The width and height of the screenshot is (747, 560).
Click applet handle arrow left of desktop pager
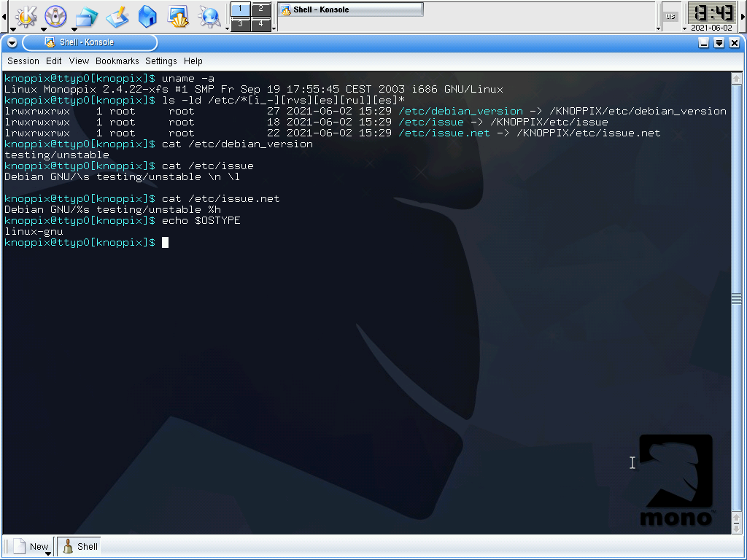pos(228,28)
